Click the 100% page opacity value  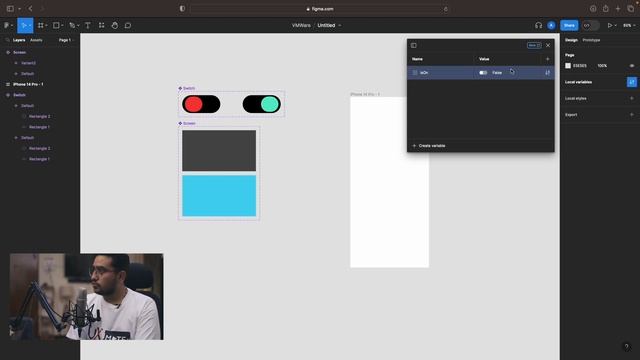tap(602, 66)
